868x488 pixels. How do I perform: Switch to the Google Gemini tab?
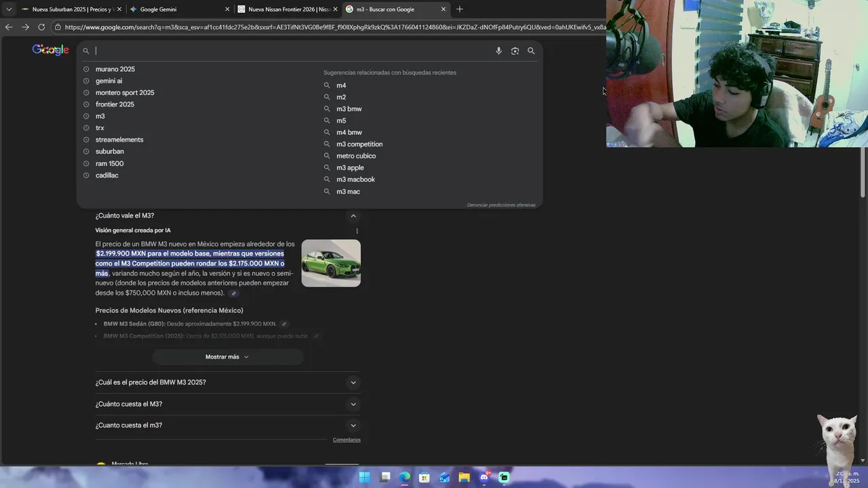[x=179, y=9]
